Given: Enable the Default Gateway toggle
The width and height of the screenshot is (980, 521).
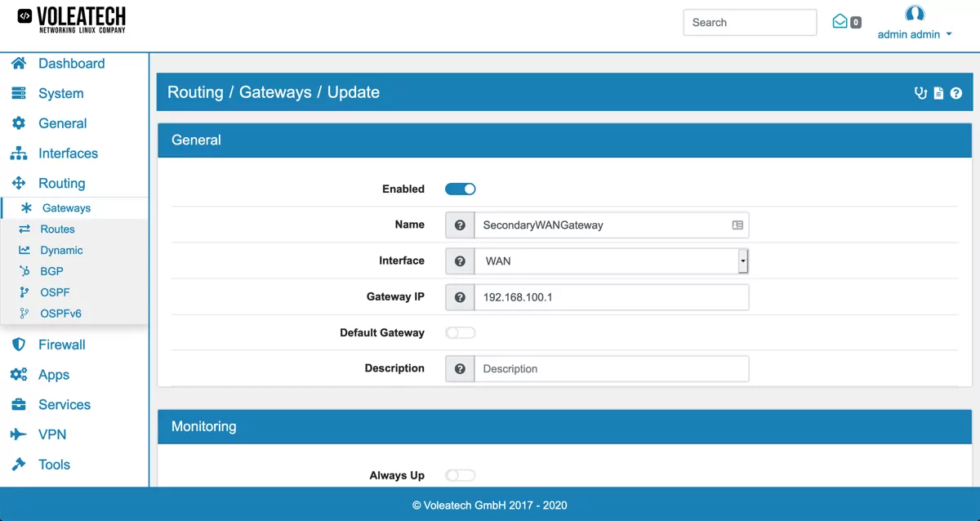Looking at the screenshot, I should point(460,332).
